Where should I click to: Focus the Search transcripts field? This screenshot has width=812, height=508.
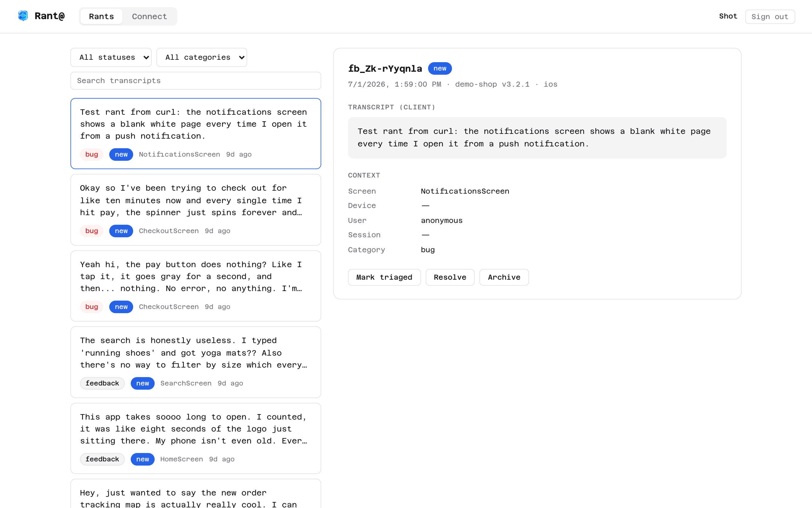pos(196,81)
